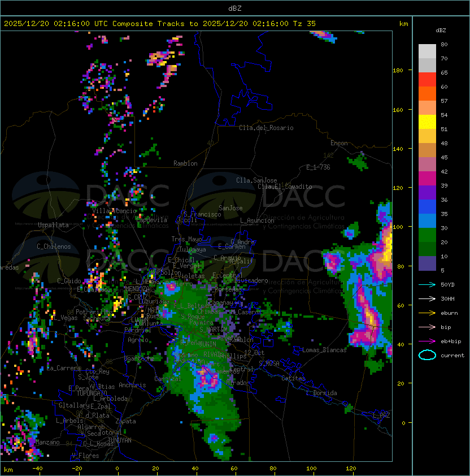Viewport: 470px width, 476px height.
Task: Click the 'L_Dormida' place label
Action: [321, 393]
